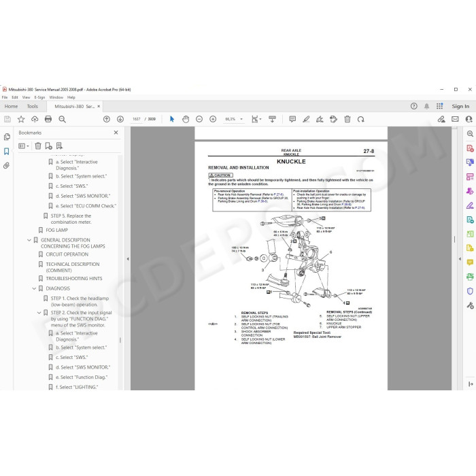
Task: Add document to starred favorites
Action: [x=21, y=119]
